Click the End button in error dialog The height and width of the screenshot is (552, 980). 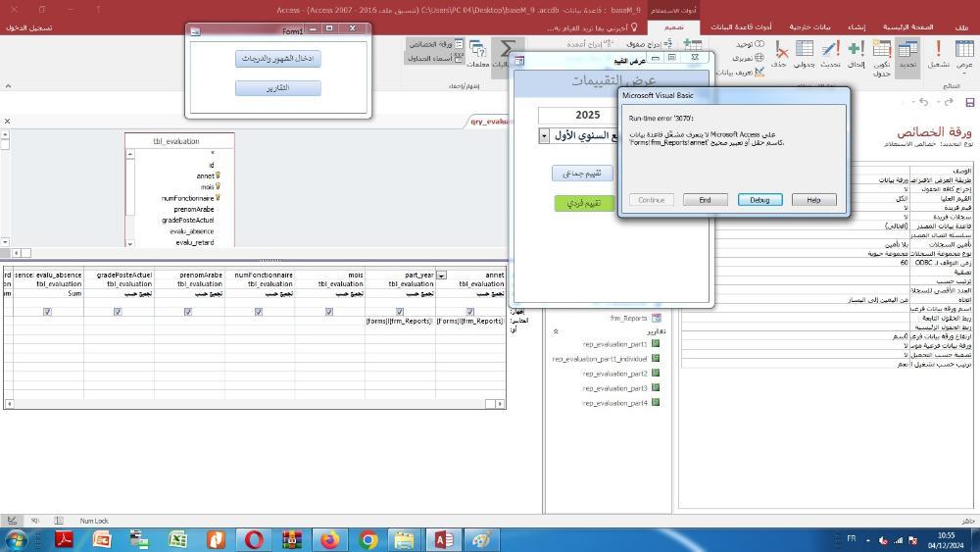pyautogui.click(x=705, y=200)
